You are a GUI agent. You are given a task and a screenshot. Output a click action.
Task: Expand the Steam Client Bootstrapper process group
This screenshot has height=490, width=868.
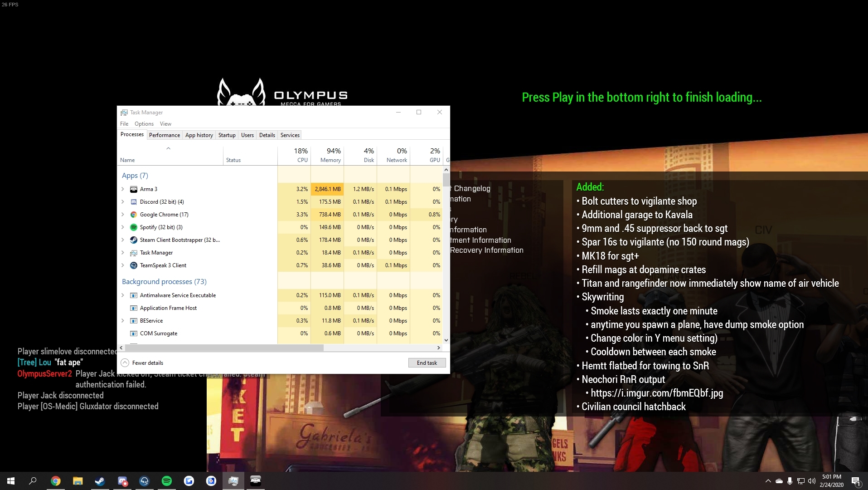(123, 240)
